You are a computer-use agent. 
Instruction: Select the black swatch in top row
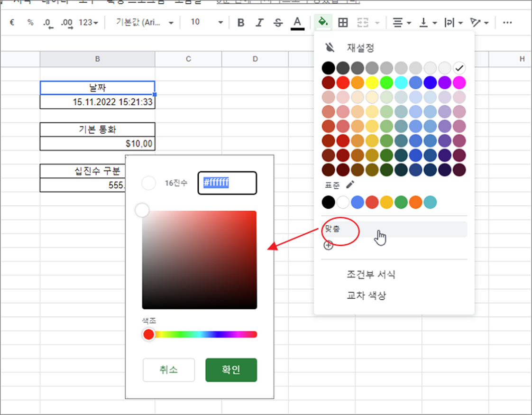click(x=329, y=68)
